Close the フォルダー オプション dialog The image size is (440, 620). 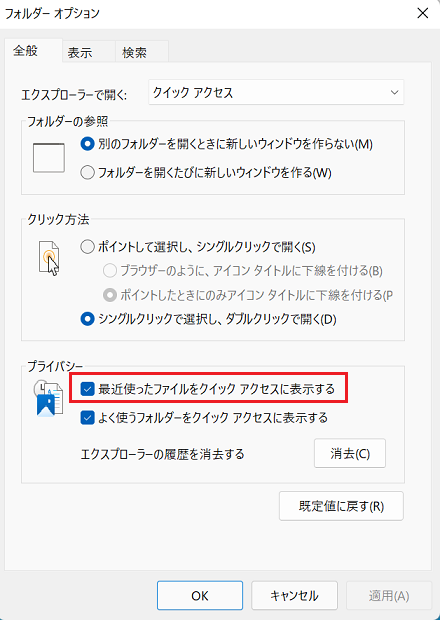pos(423,13)
